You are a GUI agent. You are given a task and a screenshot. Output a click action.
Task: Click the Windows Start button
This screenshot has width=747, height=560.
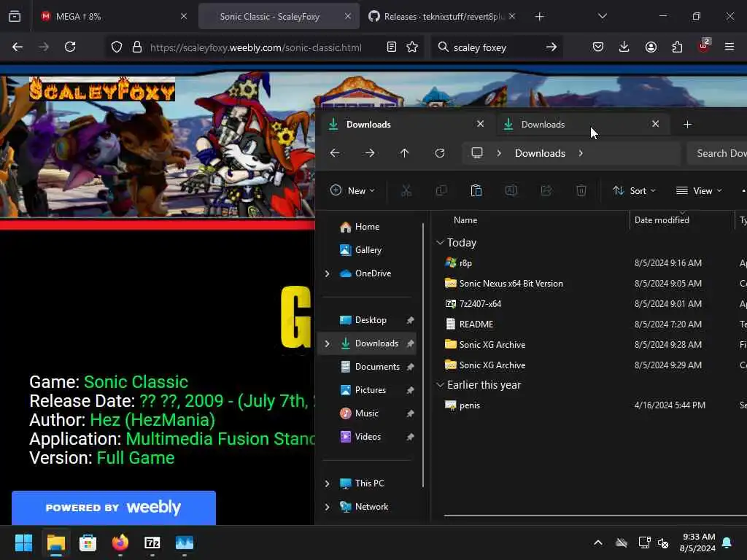coord(23,542)
